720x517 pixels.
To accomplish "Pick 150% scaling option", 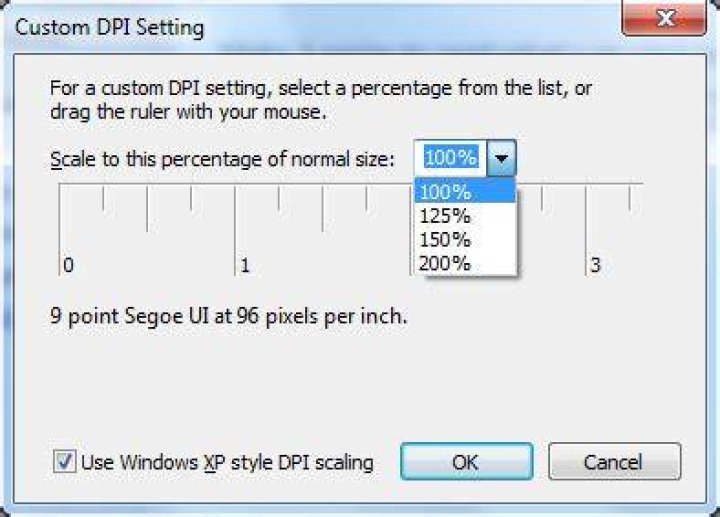I will [465, 239].
